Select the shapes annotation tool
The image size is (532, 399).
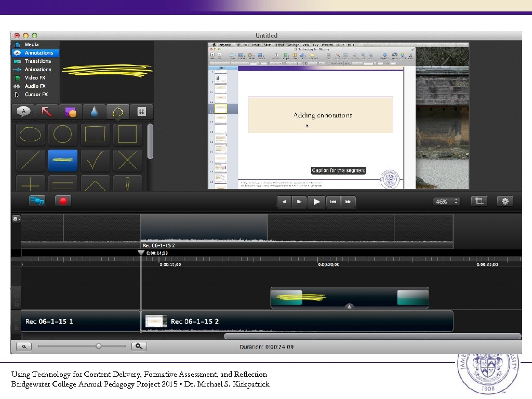71,111
